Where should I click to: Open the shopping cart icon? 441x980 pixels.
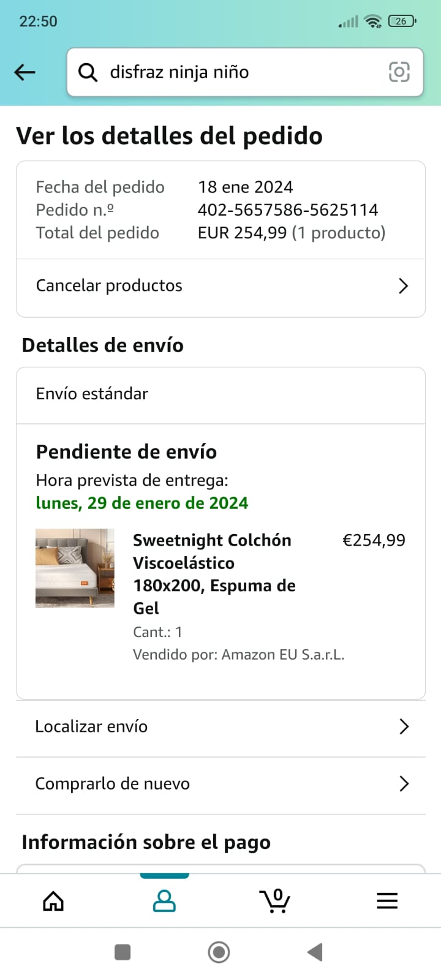point(275,900)
